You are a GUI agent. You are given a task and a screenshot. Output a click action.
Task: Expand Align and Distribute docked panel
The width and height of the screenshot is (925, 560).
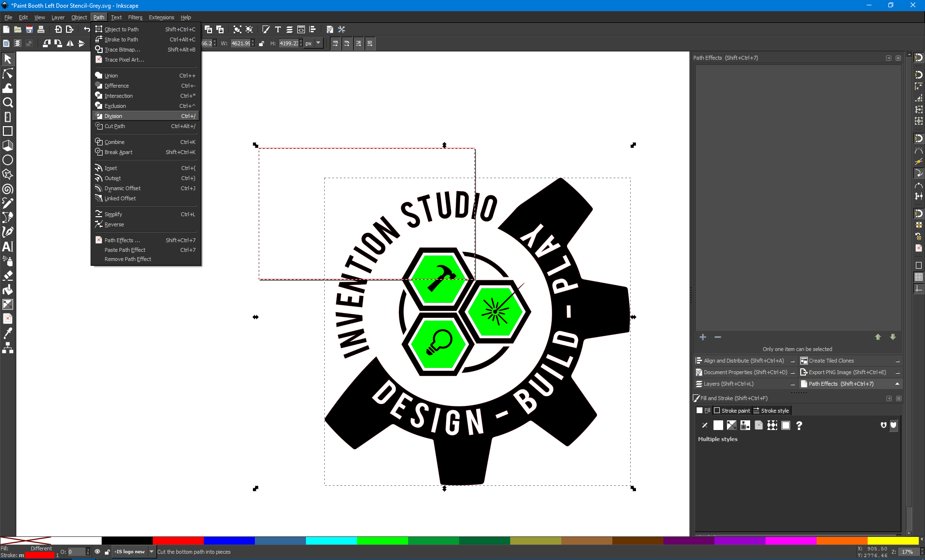745,361
